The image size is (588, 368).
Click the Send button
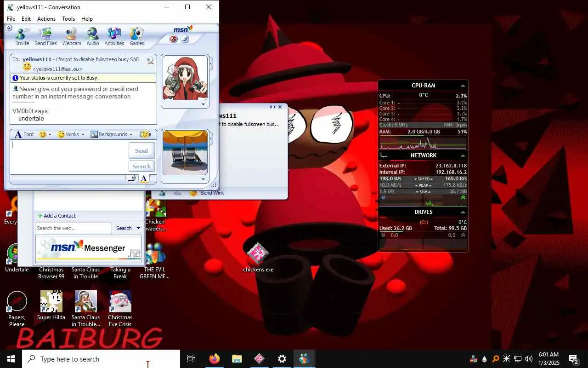[x=141, y=150]
